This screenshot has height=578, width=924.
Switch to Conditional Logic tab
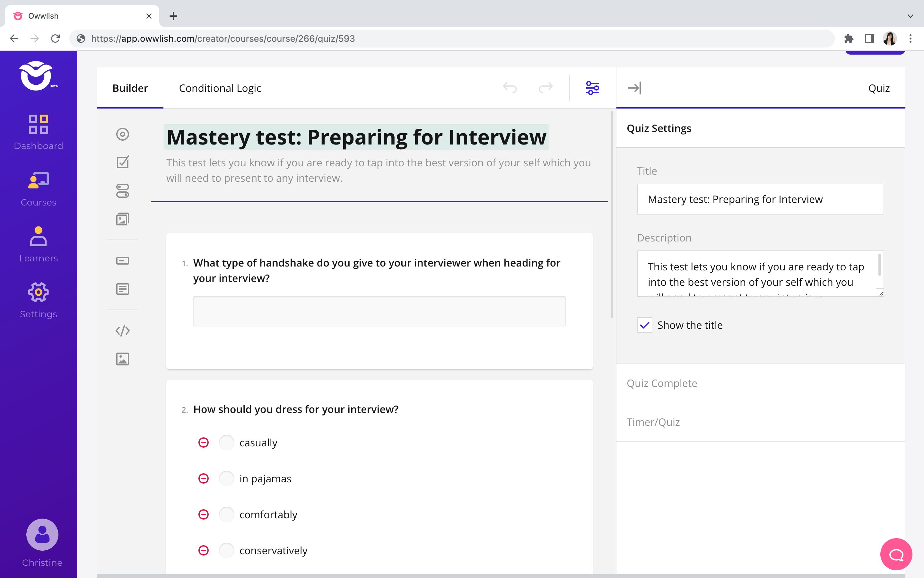(x=220, y=88)
